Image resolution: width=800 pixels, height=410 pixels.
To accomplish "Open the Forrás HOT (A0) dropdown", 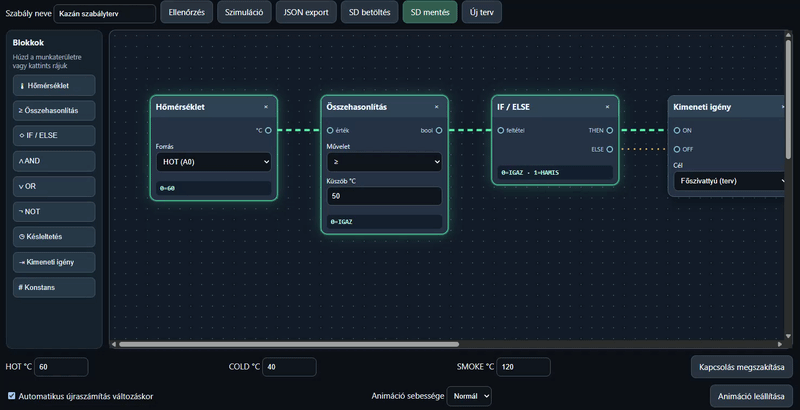I will [214, 162].
